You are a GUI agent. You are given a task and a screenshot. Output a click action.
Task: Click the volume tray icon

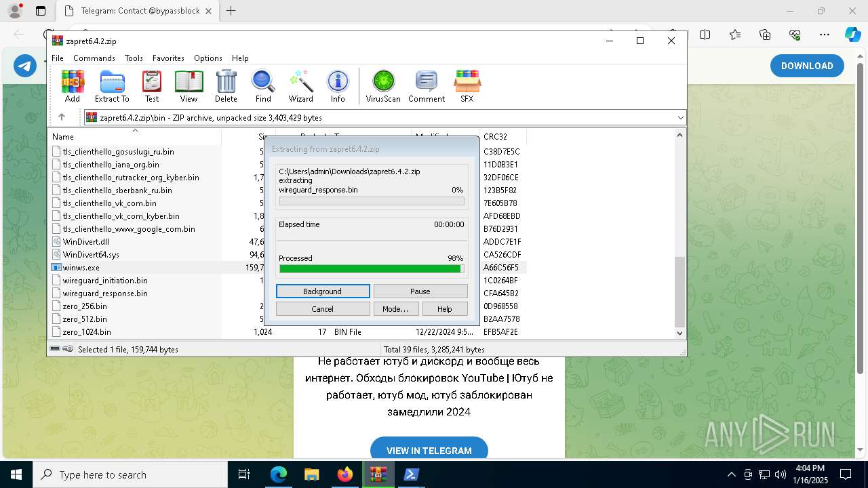click(781, 474)
